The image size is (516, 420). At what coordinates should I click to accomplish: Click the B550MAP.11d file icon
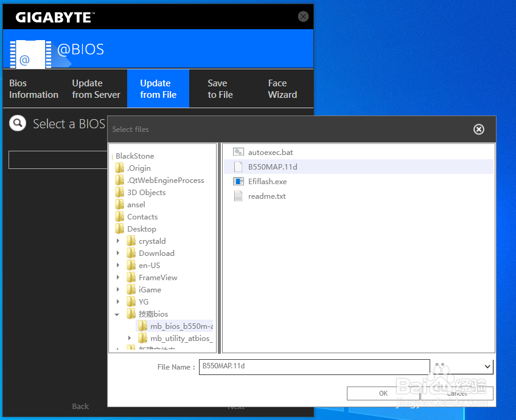(x=239, y=167)
